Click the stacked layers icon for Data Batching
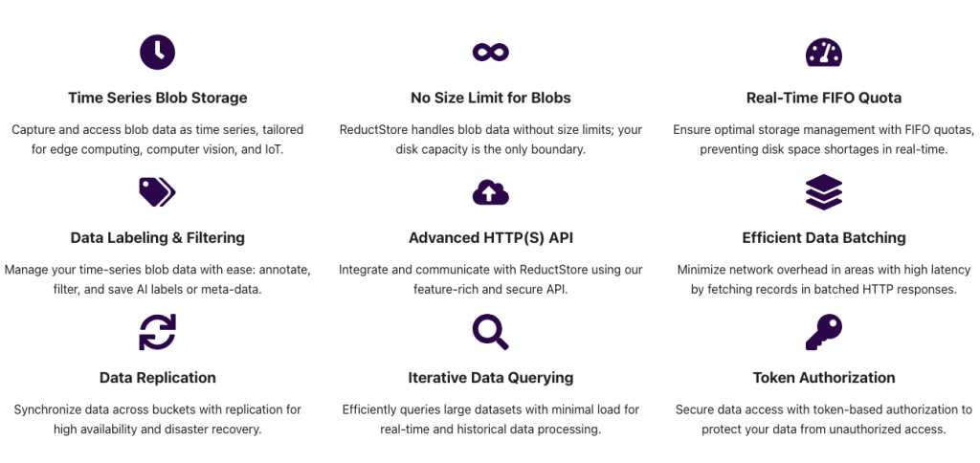Viewport: 980px width, 463px height. pyautogui.click(x=823, y=192)
